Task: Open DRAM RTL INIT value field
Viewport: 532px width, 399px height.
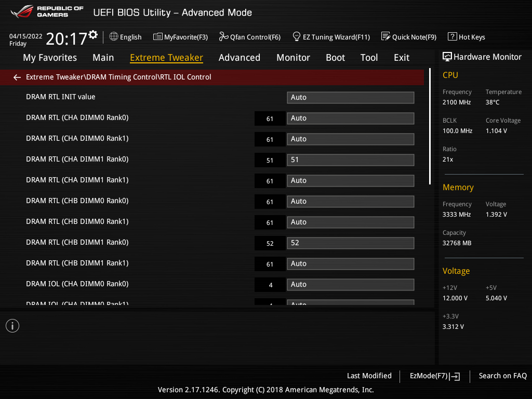Action: [x=351, y=97]
